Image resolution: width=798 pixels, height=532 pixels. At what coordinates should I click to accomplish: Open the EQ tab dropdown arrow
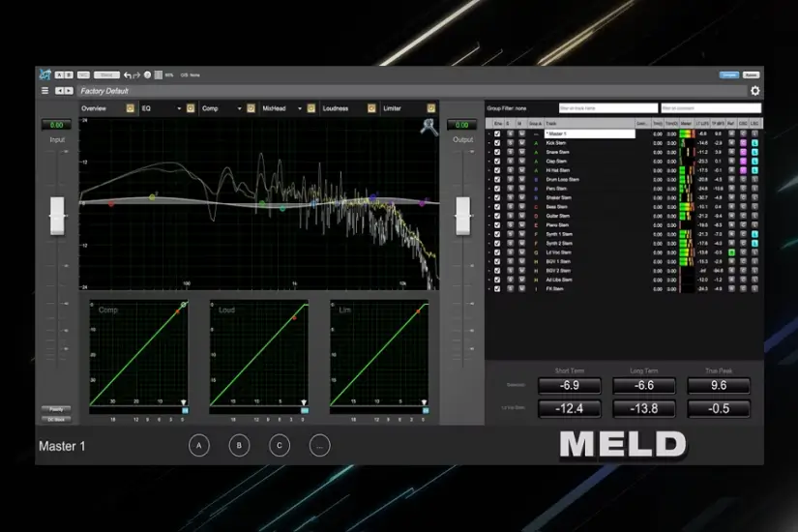[179, 108]
